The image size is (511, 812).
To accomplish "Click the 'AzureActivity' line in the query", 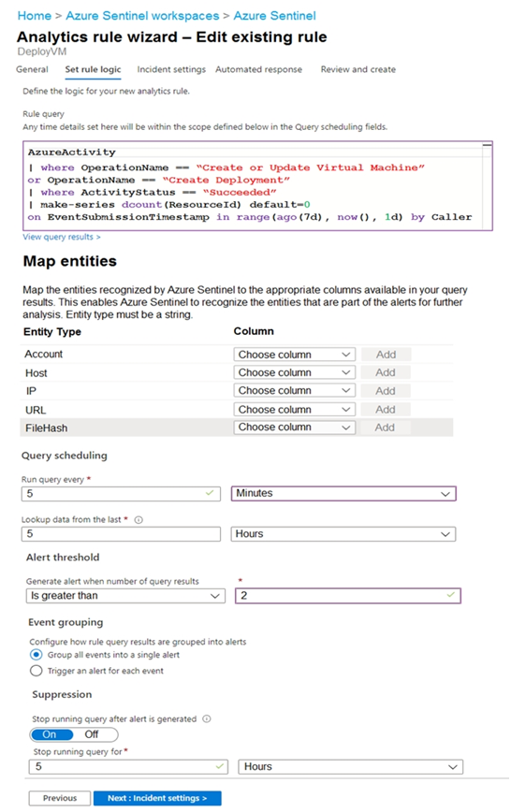I will (71, 152).
